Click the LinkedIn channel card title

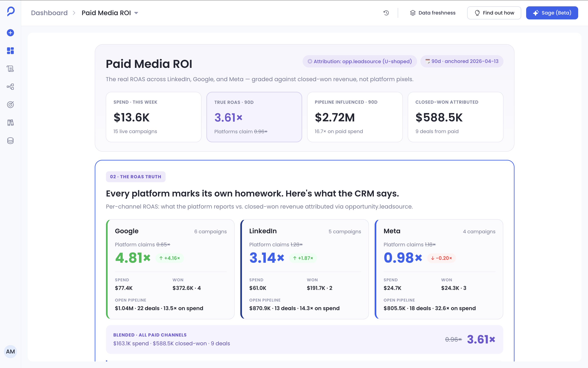pos(263,231)
